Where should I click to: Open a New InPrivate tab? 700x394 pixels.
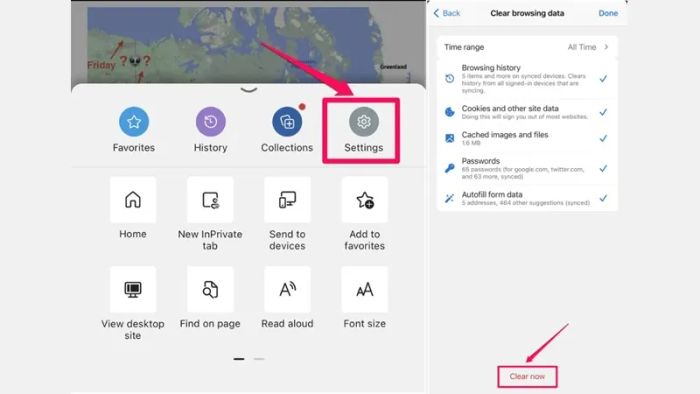click(x=210, y=200)
